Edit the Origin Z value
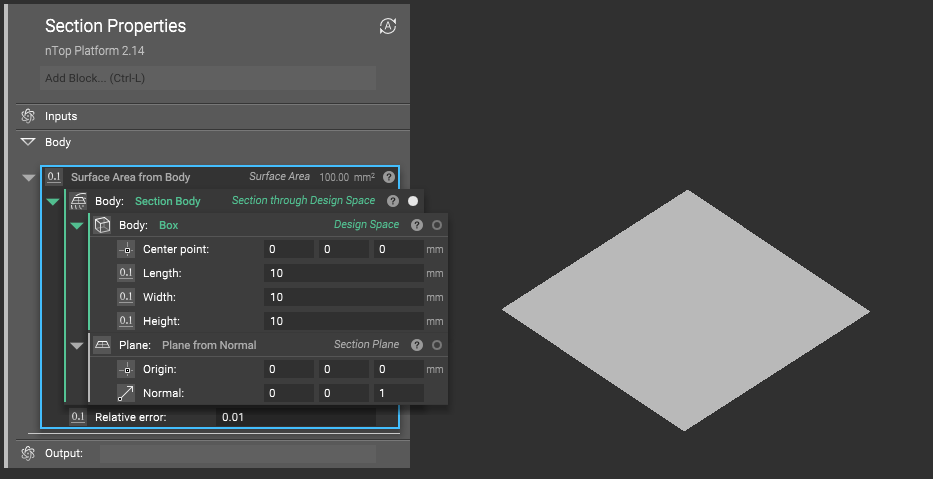 (399, 369)
